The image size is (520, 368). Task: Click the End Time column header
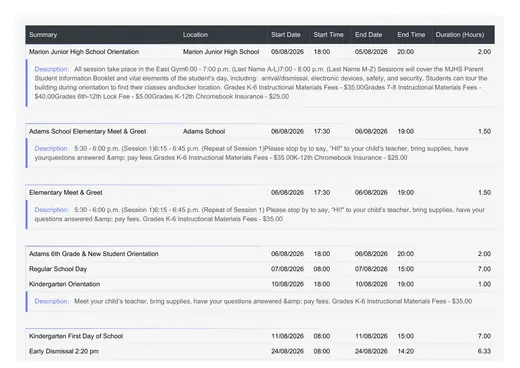tap(411, 35)
